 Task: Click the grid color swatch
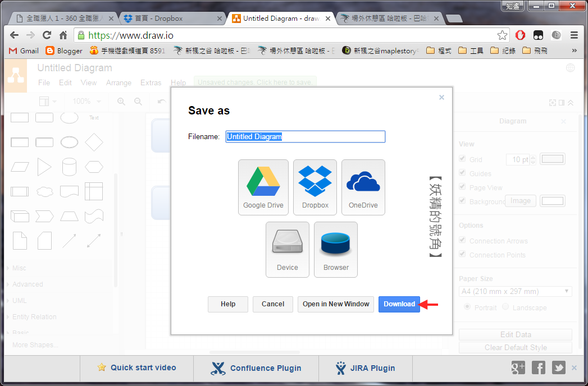click(553, 159)
